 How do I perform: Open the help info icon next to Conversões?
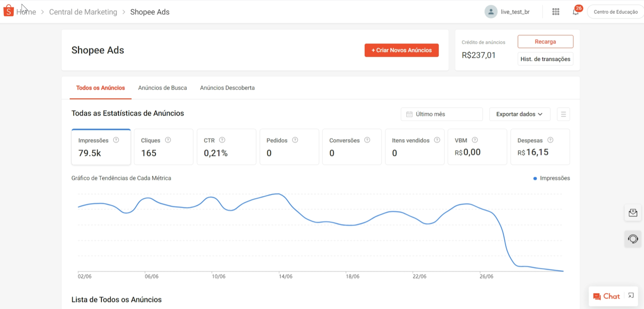pos(367,140)
